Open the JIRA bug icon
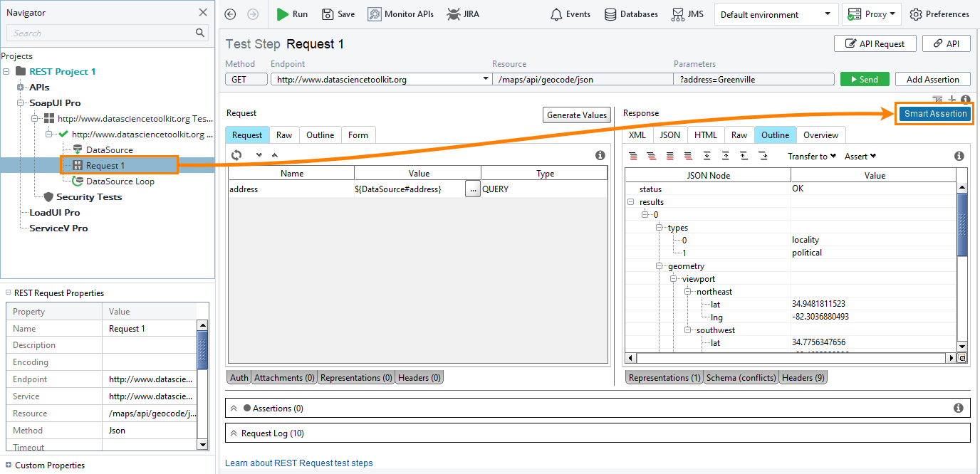The height and width of the screenshot is (474, 980). [453, 14]
